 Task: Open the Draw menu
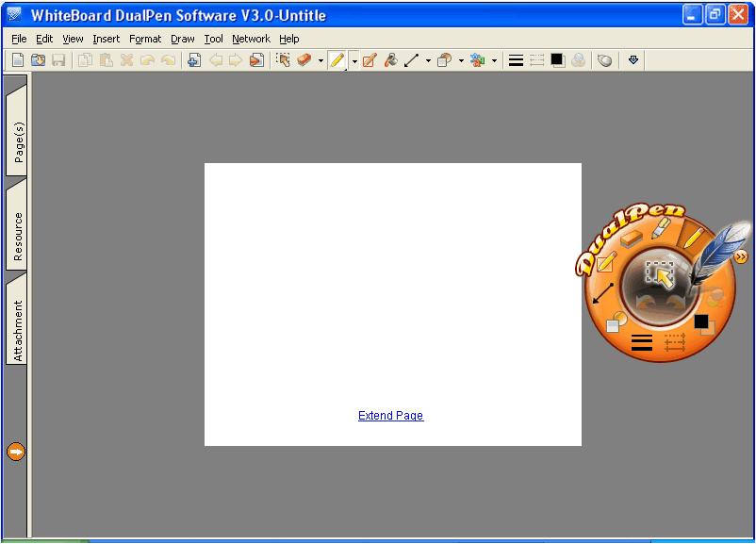point(183,39)
